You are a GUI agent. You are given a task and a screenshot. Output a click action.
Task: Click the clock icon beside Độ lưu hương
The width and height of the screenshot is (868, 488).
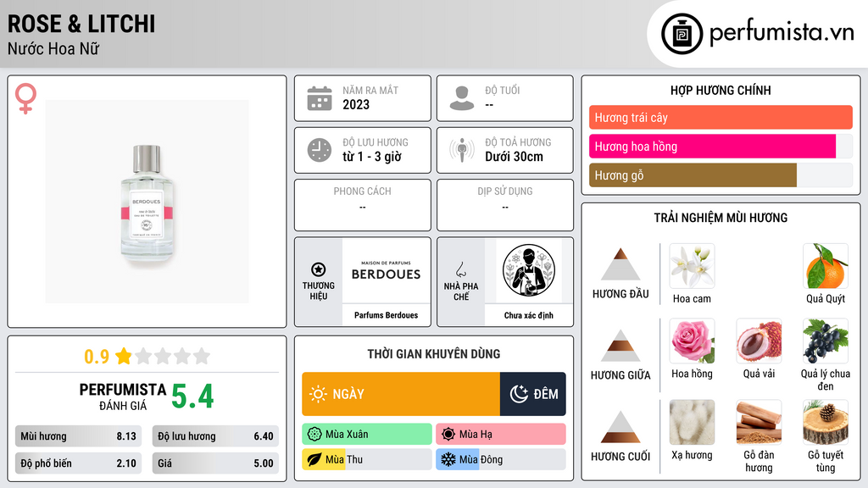320,150
